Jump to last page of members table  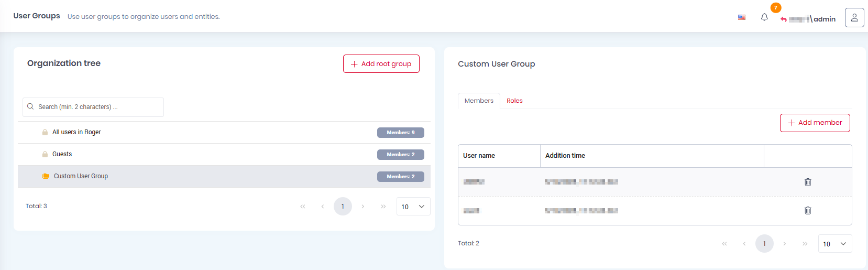click(805, 244)
